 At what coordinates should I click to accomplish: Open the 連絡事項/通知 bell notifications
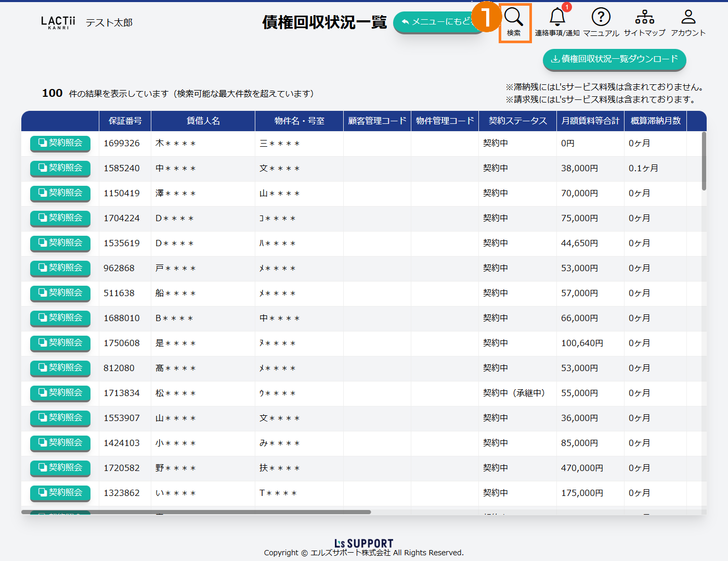(x=557, y=22)
